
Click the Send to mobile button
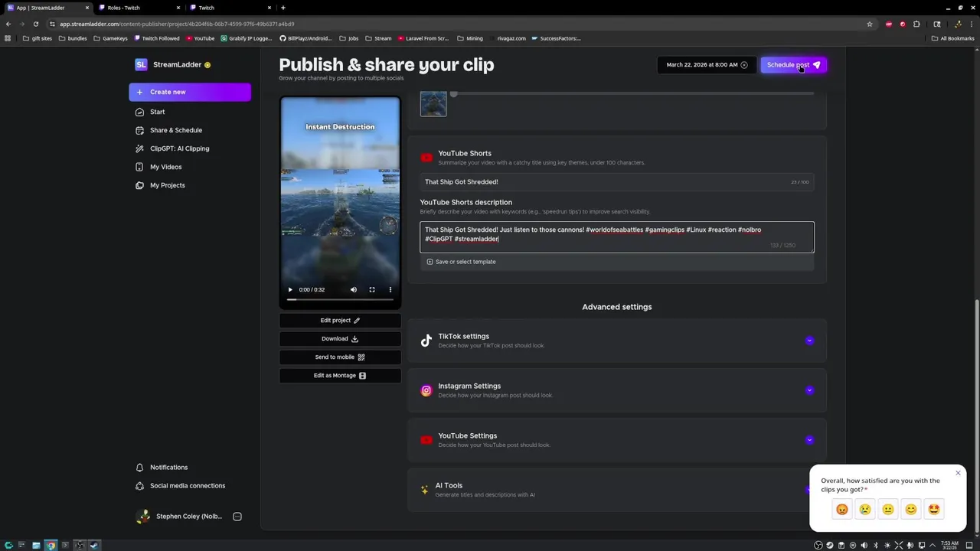(x=340, y=357)
